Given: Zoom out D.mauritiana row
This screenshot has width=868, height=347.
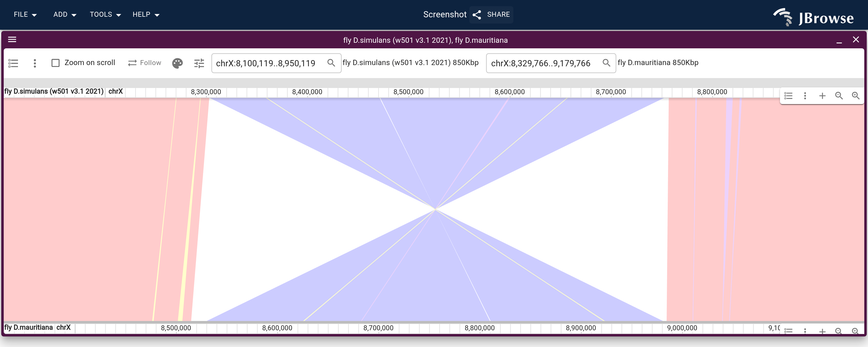Looking at the screenshot, I should point(839,331).
